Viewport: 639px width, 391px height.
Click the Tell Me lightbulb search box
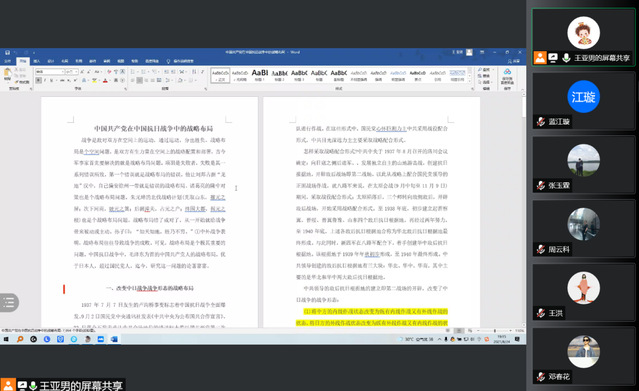180,61
